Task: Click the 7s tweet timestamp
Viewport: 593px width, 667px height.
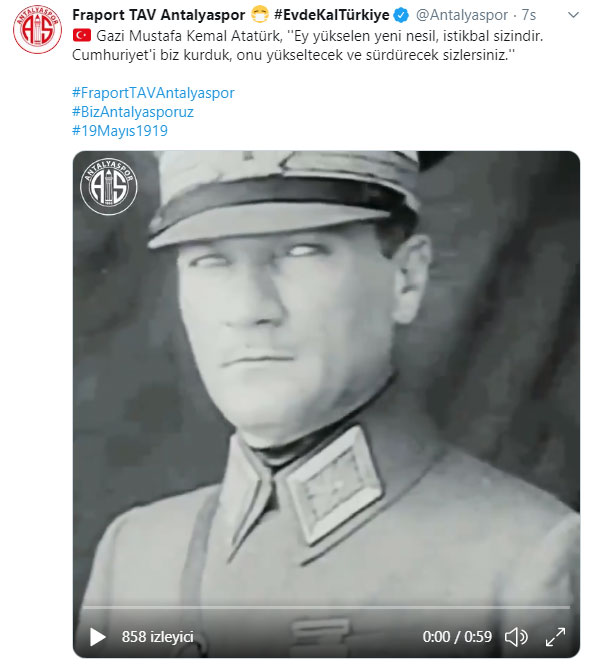Action: click(529, 15)
